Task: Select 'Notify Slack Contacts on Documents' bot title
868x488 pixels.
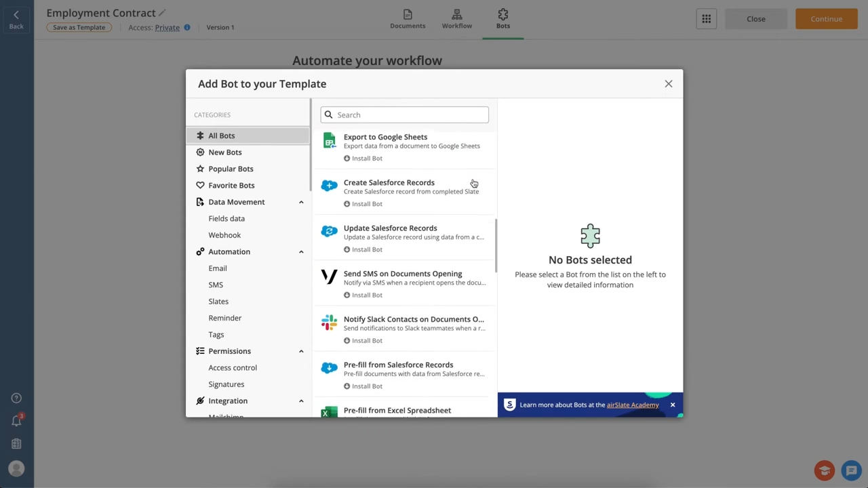Action: pyautogui.click(x=414, y=319)
